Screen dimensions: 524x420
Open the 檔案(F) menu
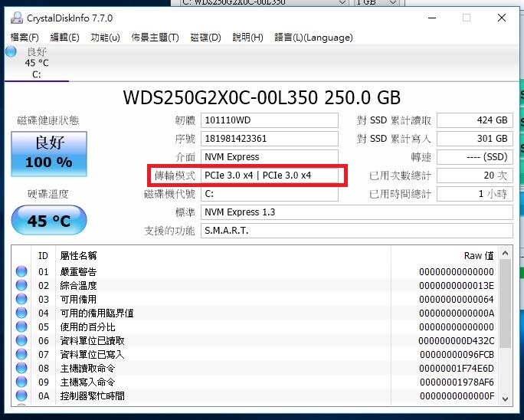pyautogui.click(x=25, y=38)
